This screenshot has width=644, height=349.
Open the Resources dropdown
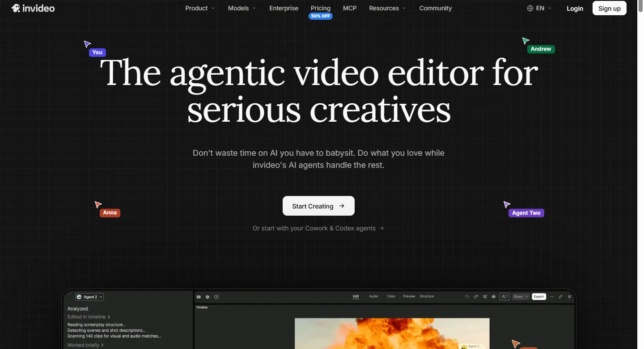pos(387,8)
